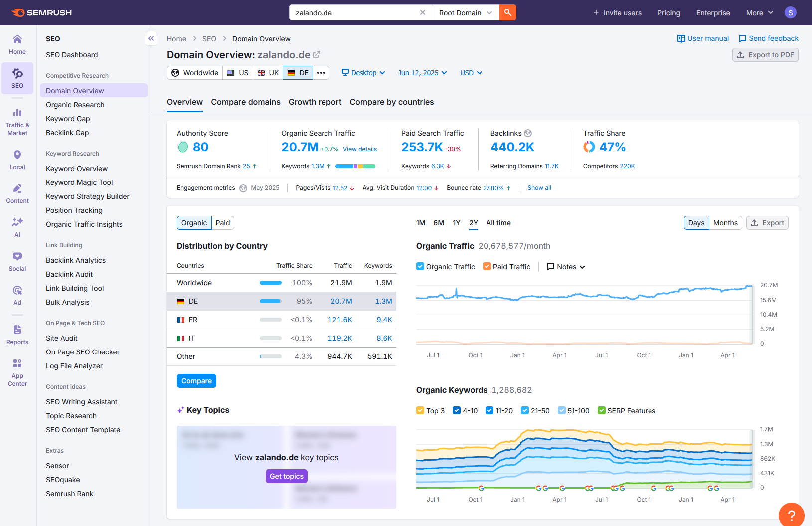Open Desktop device dropdown

[363, 73]
